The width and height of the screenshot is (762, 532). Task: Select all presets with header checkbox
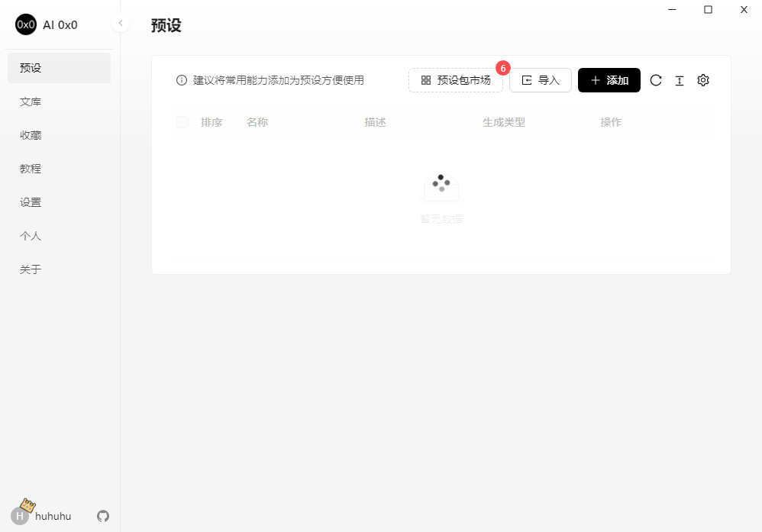(x=182, y=122)
